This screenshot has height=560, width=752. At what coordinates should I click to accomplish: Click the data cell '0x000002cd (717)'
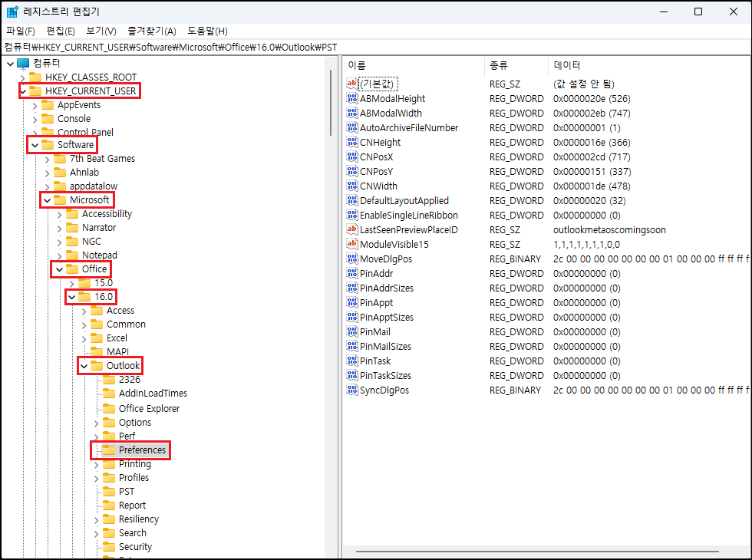point(592,156)
